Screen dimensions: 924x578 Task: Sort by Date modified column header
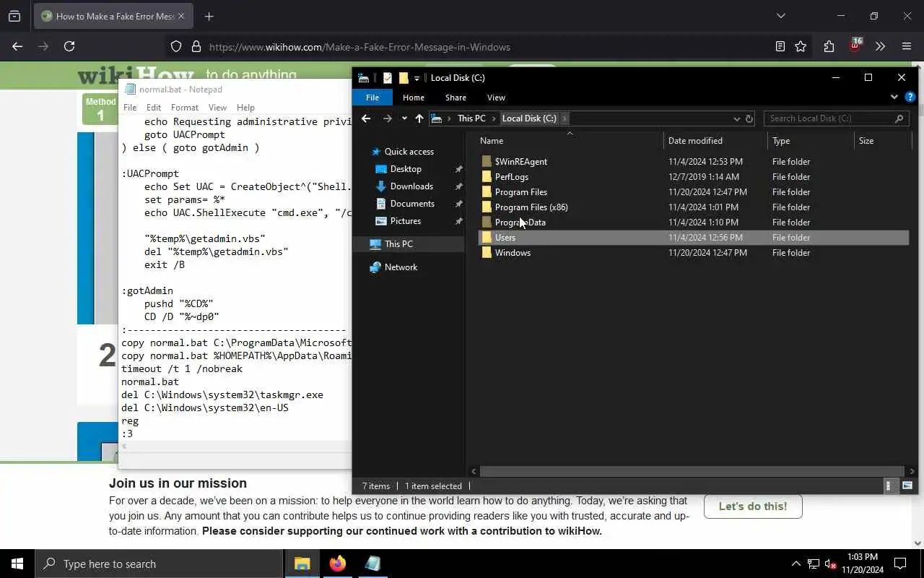[x=695, y=141]
